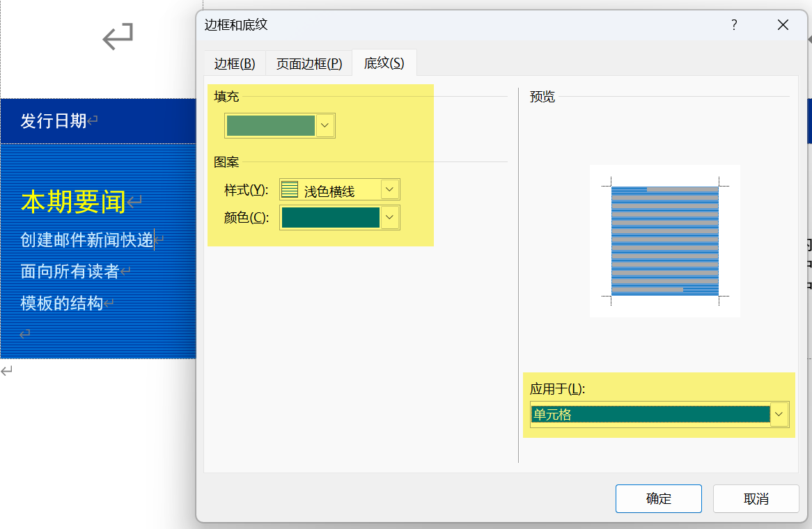Image resolution: width=812 pixels, height=529 pixels.
Task: Click the striped preview thumbnail
Action: click(665, 242)
